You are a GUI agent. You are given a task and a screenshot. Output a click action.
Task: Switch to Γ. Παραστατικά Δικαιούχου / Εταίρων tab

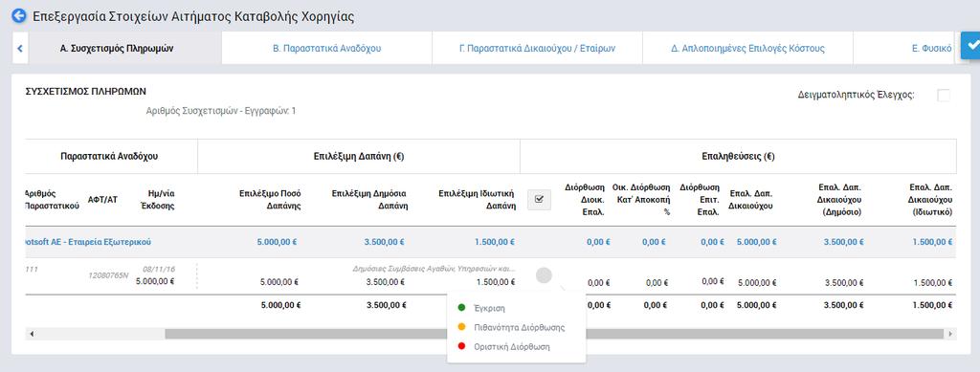pos(537,48)
